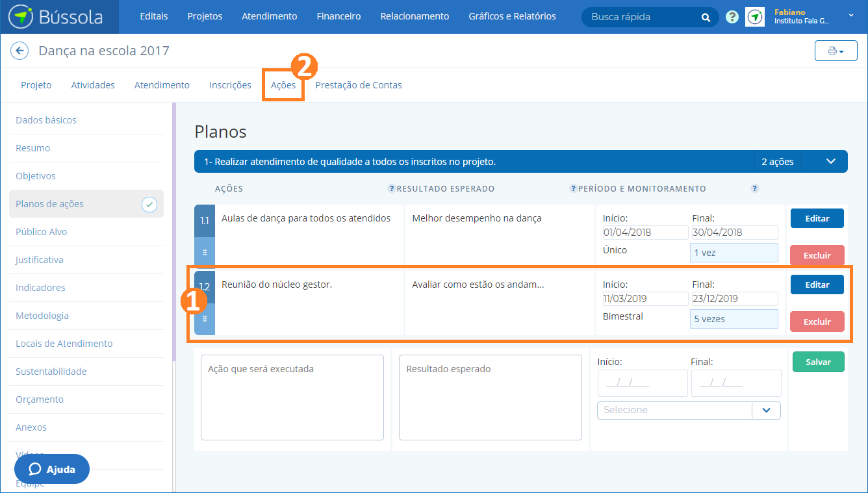The width and height of the screenshot is (868, 493).
Task: Click the search magnifier icon
Action: pyautogui.click(x=706, y=18)
